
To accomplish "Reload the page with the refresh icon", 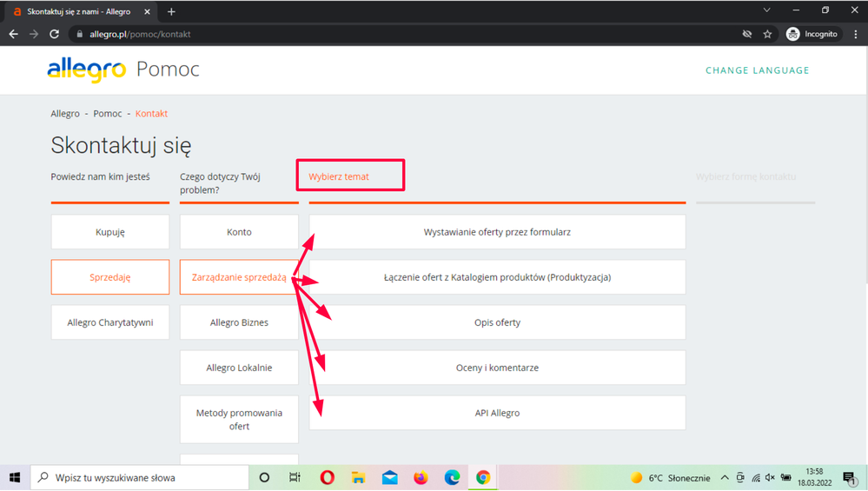I will 54,34.
